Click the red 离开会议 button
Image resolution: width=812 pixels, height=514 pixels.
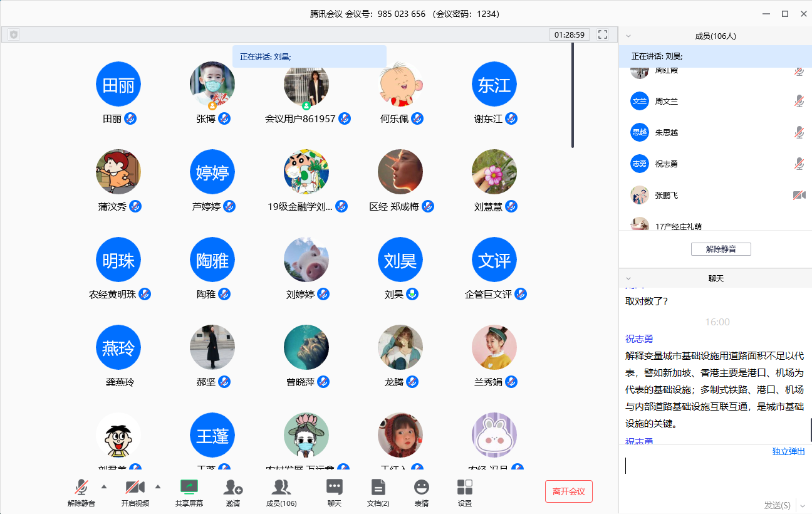pyautogui.click(x=568, y=491)
